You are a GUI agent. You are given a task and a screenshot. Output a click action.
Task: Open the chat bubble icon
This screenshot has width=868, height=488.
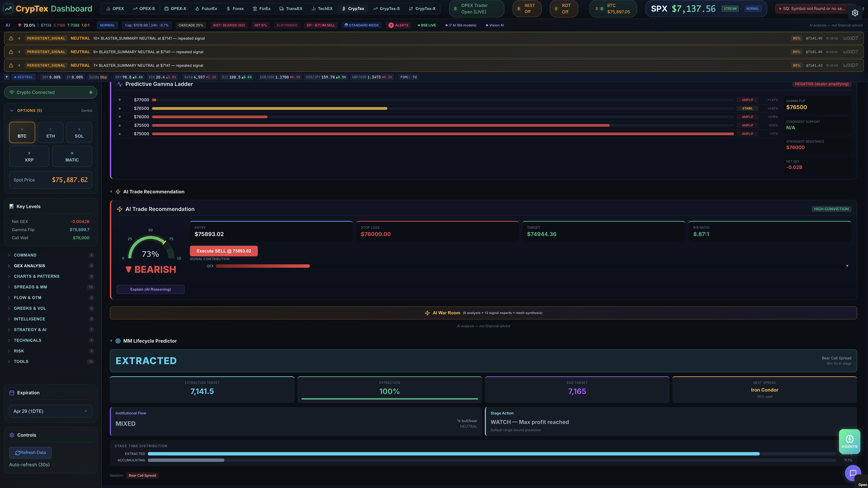(853, 473)
